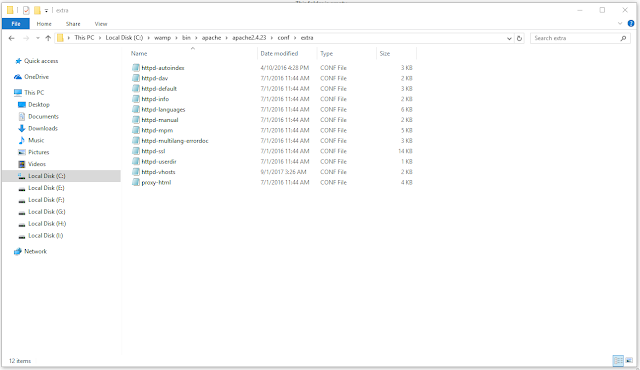The height and width of the screenshot is (370, 640).
Task: Select the httpd-vhosts file icon
Action: tap(136, 172)
